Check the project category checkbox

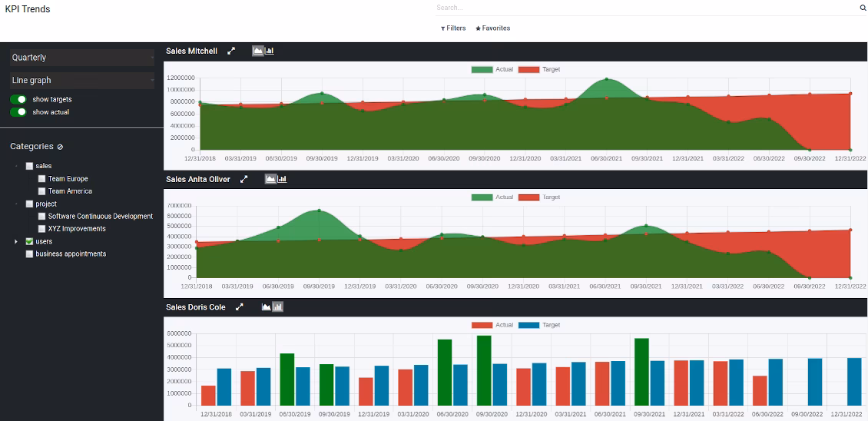click(x=29, y=204)
